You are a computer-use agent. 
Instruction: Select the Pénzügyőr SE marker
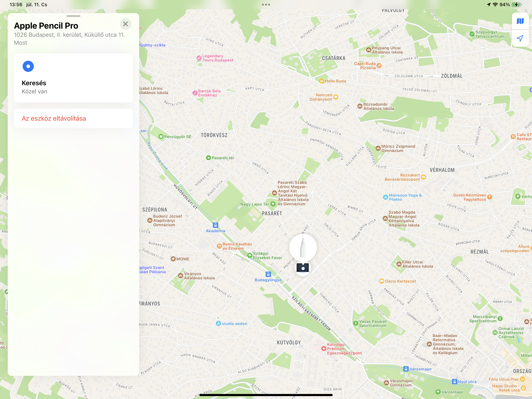[x=161, y=137]
